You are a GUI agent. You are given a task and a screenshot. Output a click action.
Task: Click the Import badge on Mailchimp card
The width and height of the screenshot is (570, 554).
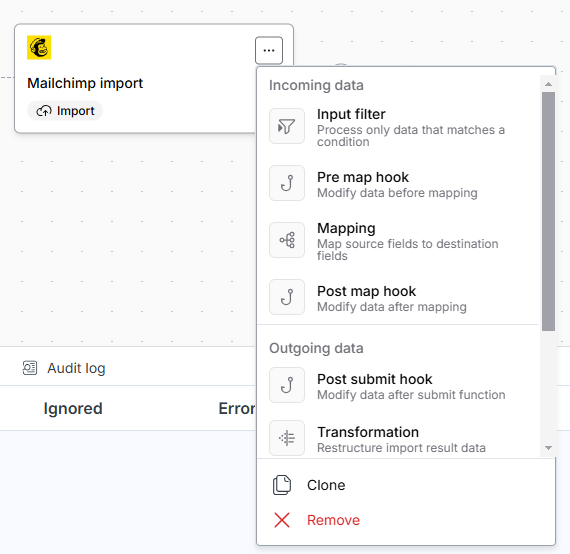(65, 111)
